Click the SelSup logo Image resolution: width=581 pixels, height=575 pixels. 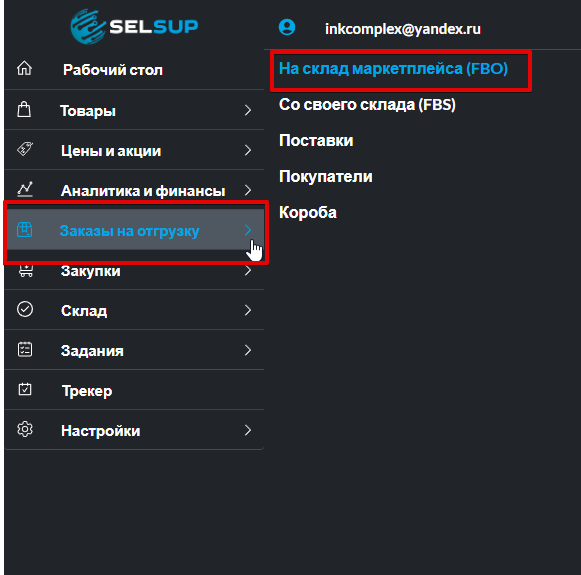pos(134,26)
